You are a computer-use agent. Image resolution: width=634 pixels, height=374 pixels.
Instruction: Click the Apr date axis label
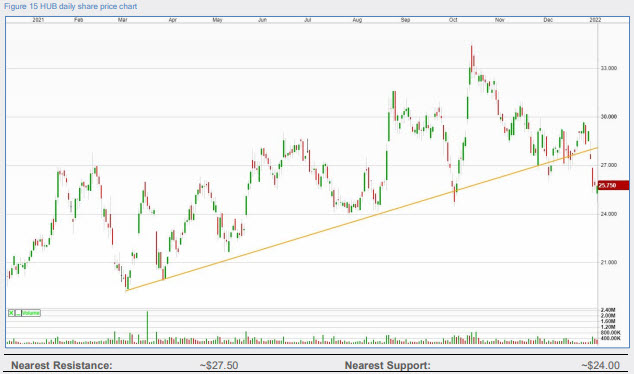click(x=173, y=20)
